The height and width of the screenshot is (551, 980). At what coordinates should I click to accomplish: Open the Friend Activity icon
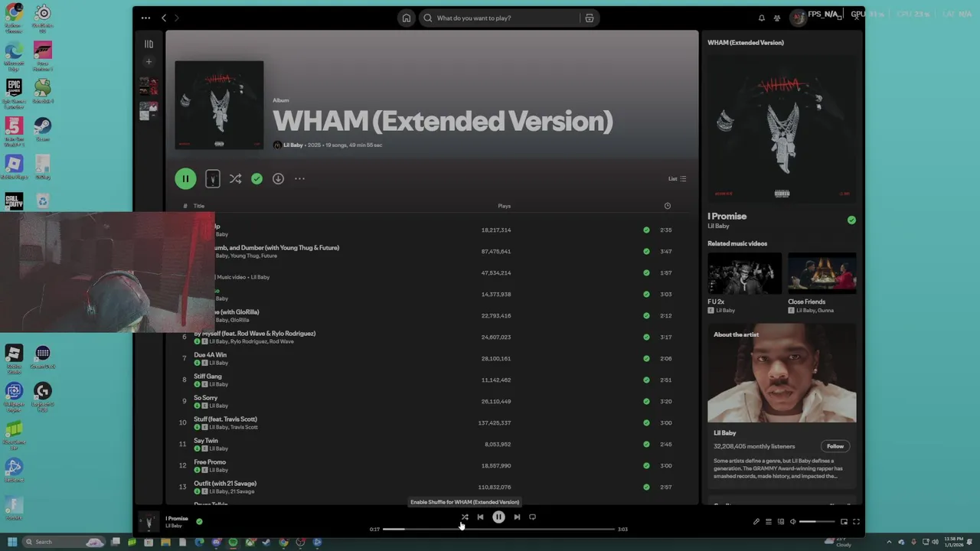pyautogui.click(x=777, y=18)
